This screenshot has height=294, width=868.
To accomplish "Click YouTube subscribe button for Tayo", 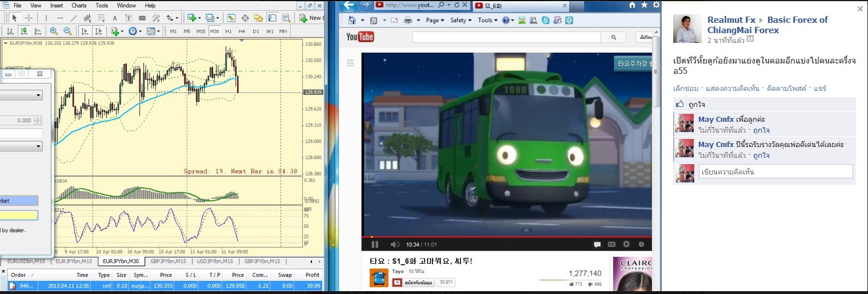I will pyautogui.click(x=413, y=282).
